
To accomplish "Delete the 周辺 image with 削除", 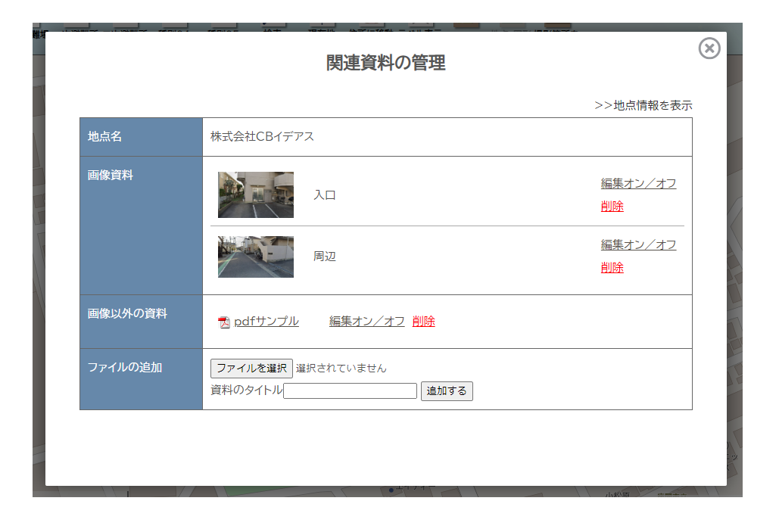I will (x=612, y=267).
